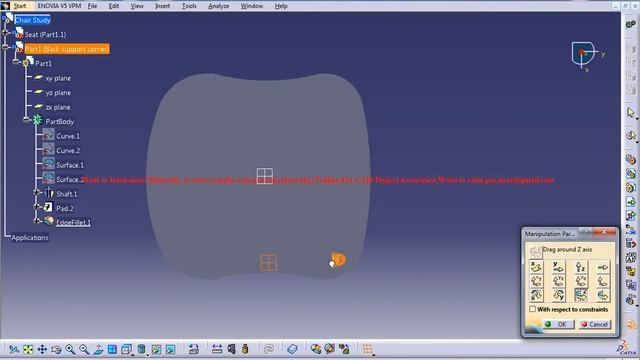Click the Fit All In icon
Screen dimensions: 640x360
(28, 349)
